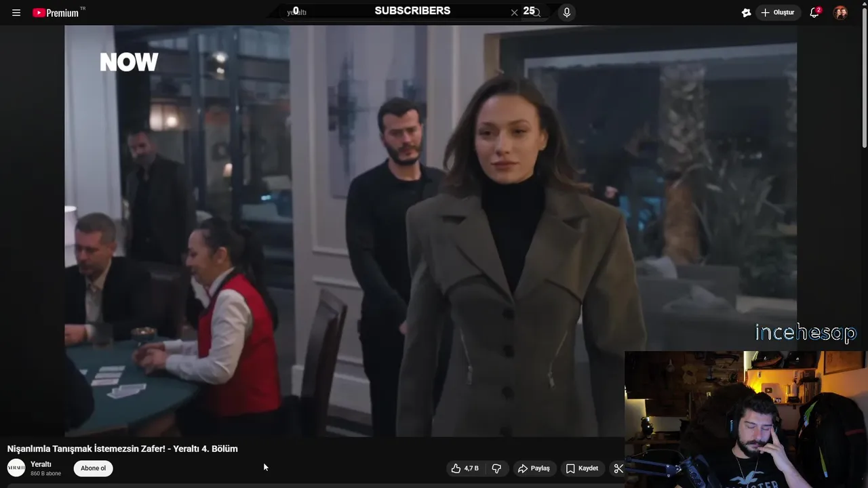Start voice search with microphone icon

coord(567,13)
